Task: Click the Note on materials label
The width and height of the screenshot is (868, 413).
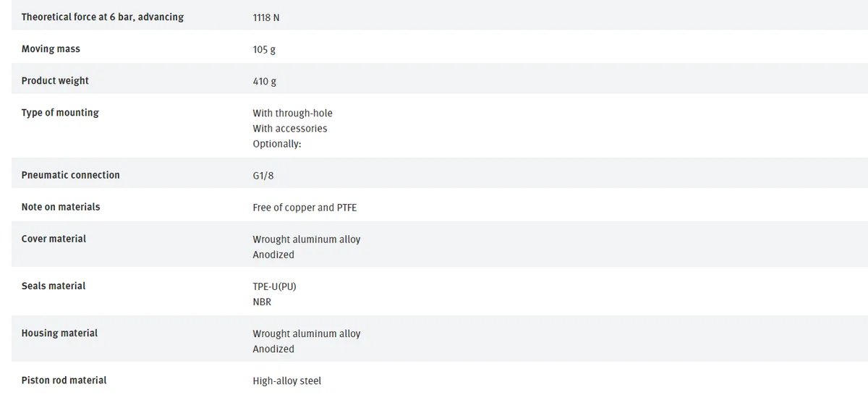Action: point(61,206)
